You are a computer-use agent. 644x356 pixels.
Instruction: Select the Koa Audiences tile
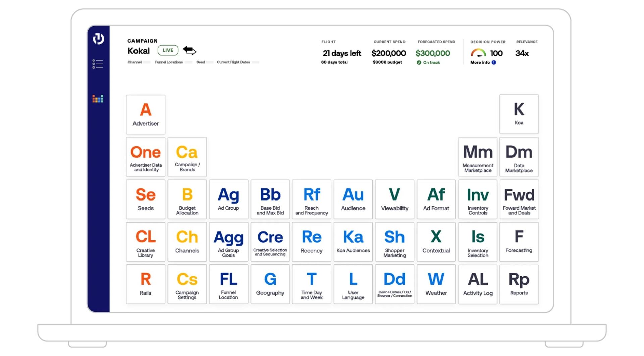[353, 242]
